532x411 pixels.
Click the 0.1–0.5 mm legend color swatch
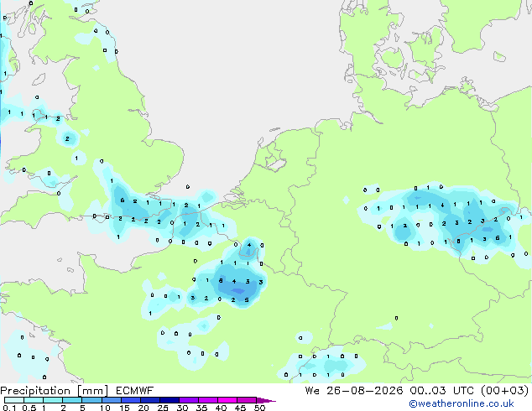14,400
